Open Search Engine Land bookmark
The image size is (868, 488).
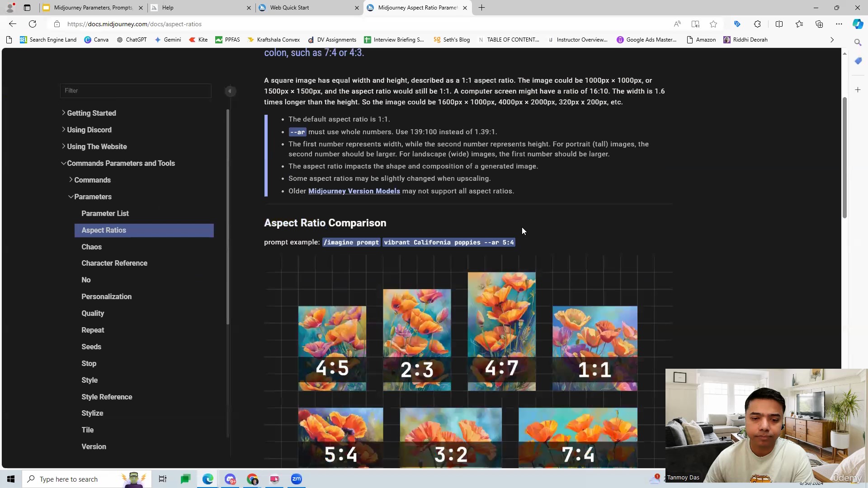48,40
